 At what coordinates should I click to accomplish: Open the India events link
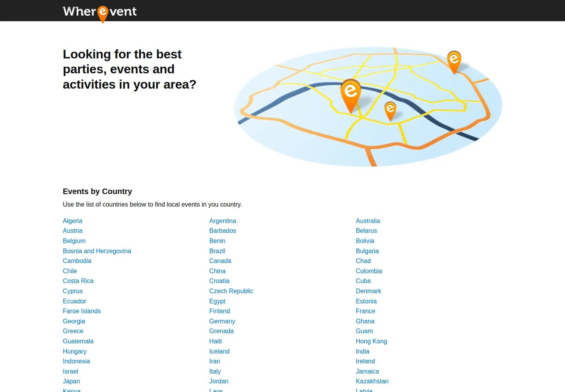363,351
